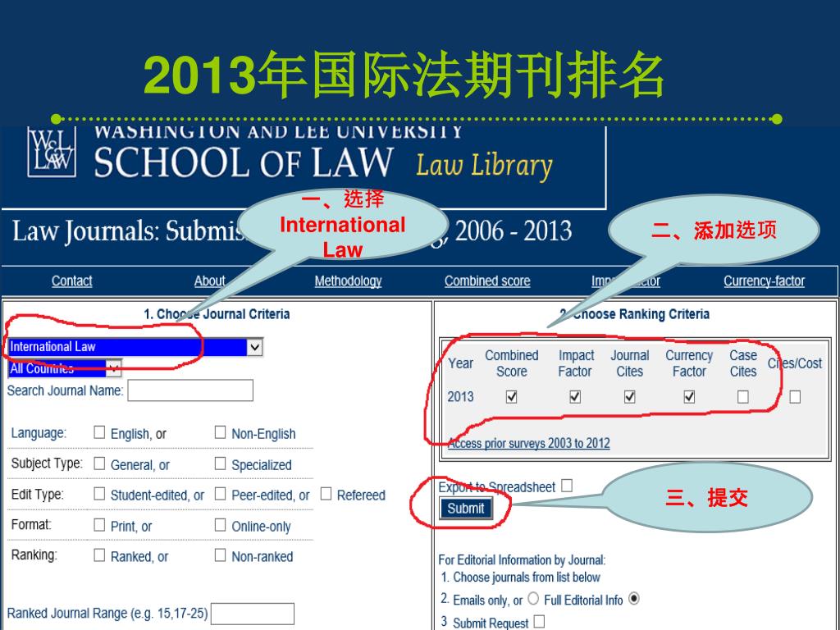The height and width of the screenshot is (630, 840).
Task: Open the About link
Action: tap(209, 281)
